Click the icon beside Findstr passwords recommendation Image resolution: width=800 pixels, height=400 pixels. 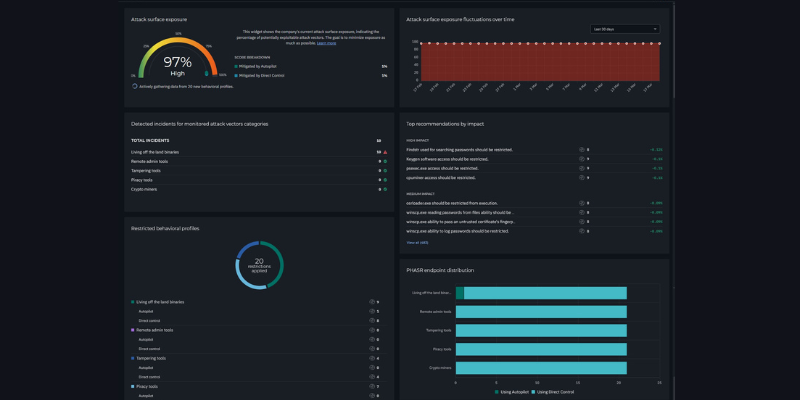click(x=582, y=149)
